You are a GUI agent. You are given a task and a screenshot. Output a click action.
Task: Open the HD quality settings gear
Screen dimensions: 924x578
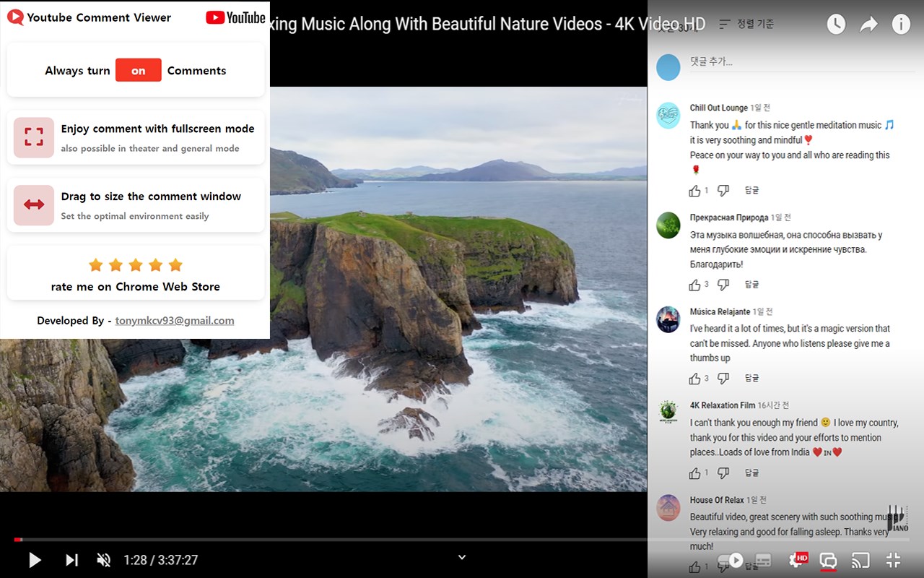click(x=798, y=560)
